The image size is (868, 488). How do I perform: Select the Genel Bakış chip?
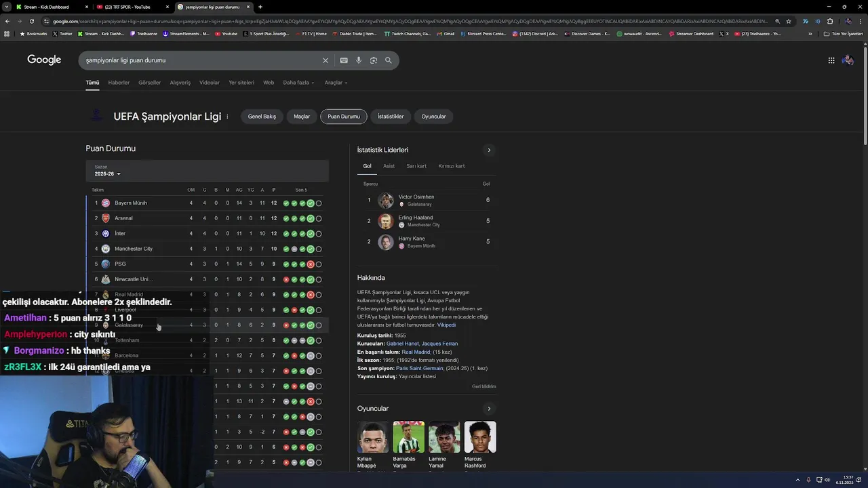262,117
